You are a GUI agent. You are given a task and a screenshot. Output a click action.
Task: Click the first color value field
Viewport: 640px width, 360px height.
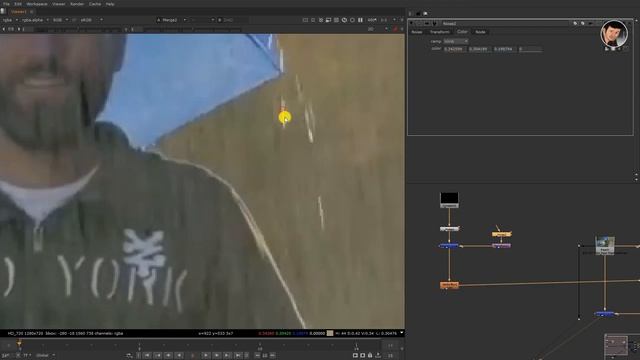click(x=455, y=49)
